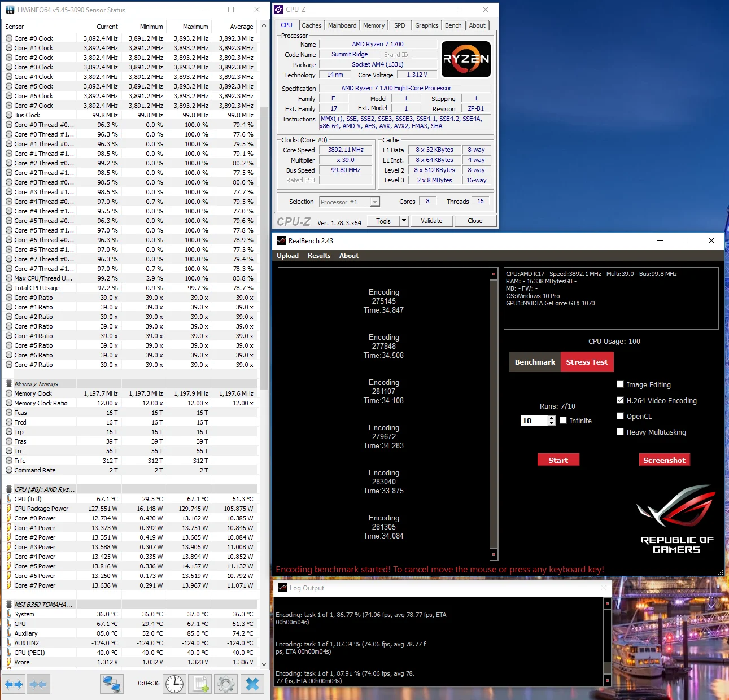Click the MSI B350 TOMAHAWK section icon

pyautogui.click(x=9, y=605)
